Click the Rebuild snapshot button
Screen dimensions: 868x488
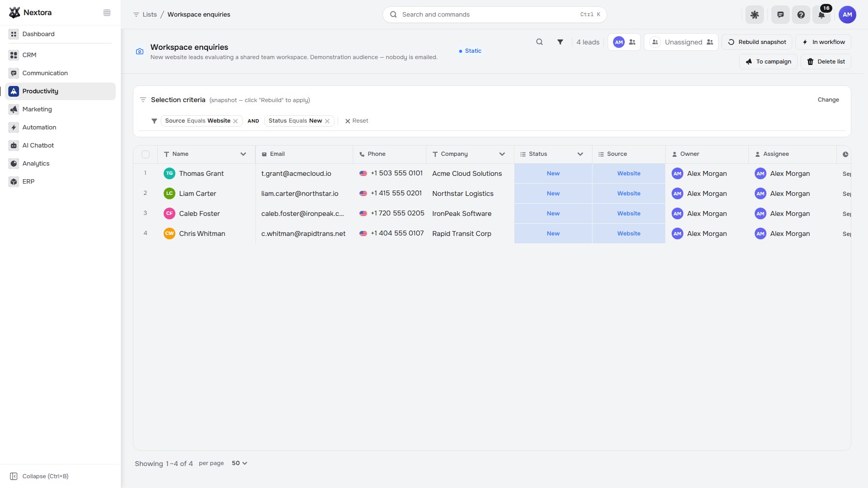pos(757,42)
